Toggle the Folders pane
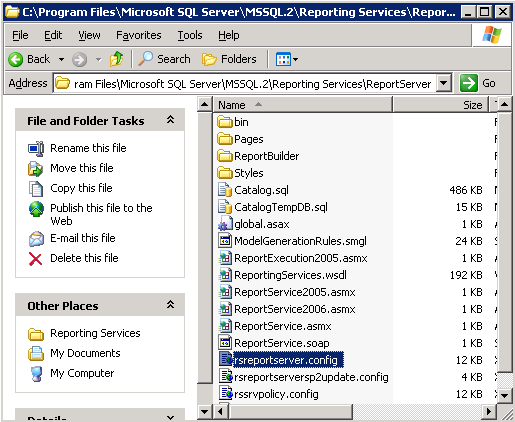The width and height of the screenshot is (515, 422). click(229, 59)
